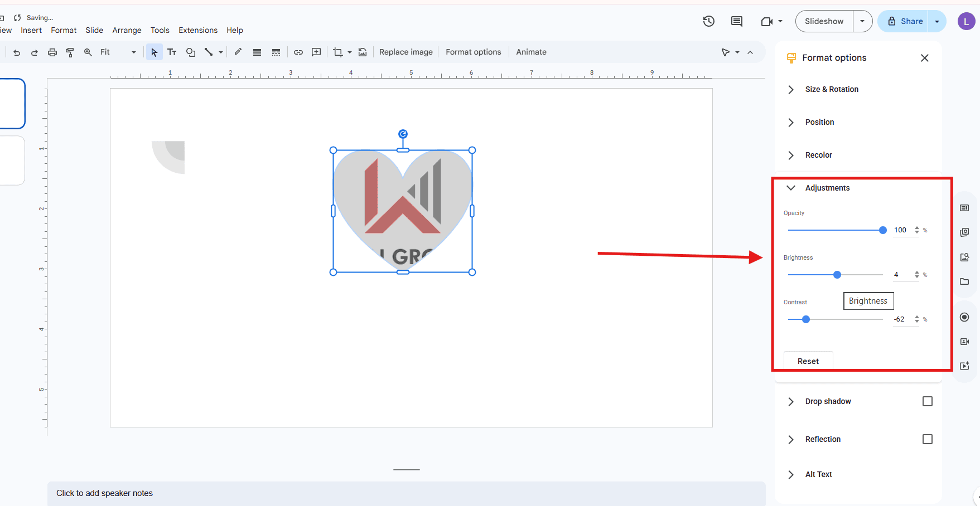
Task: Open the templates side panel icon
Action: 964,208
